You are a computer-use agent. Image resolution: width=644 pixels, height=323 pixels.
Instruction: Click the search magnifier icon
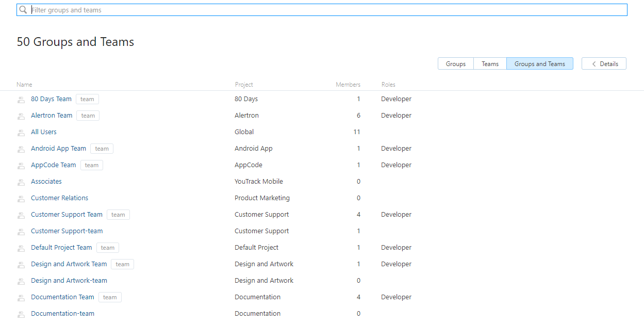coord(23,9)
